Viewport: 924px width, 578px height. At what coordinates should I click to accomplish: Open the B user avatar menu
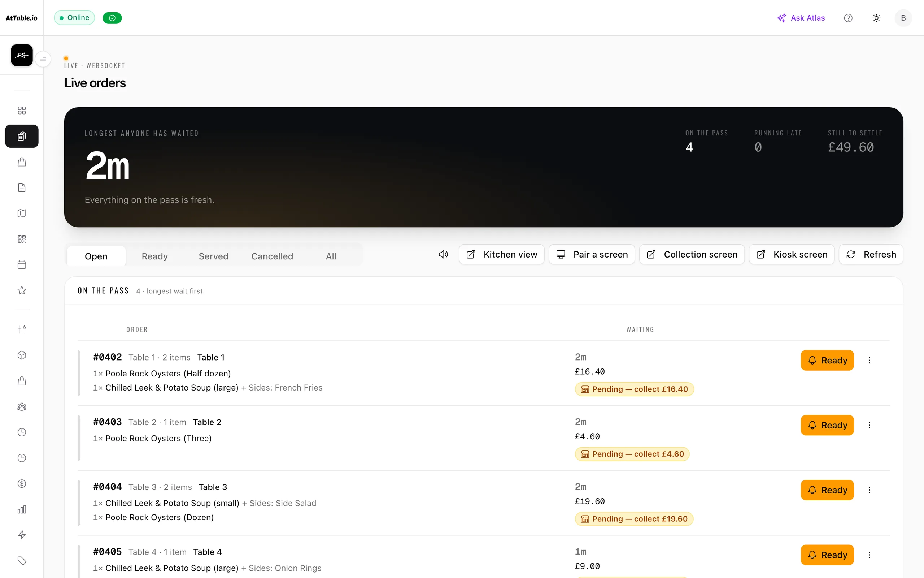[x=903, y=18]
